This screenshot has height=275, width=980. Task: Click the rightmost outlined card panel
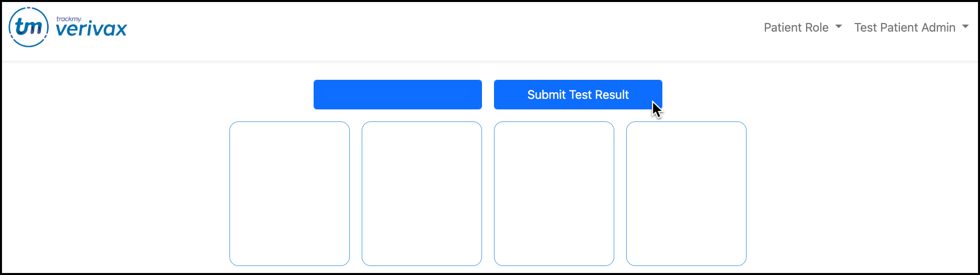pos(686,193)
